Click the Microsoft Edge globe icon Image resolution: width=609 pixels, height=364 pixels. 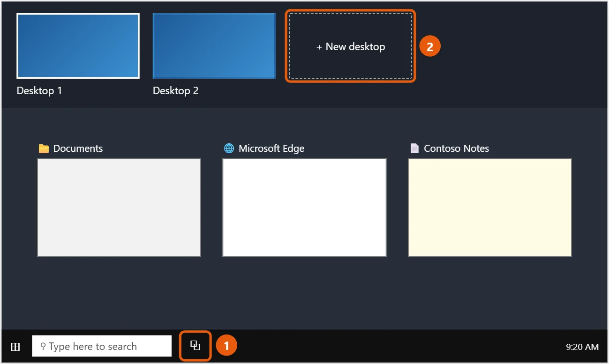[229, 149]
